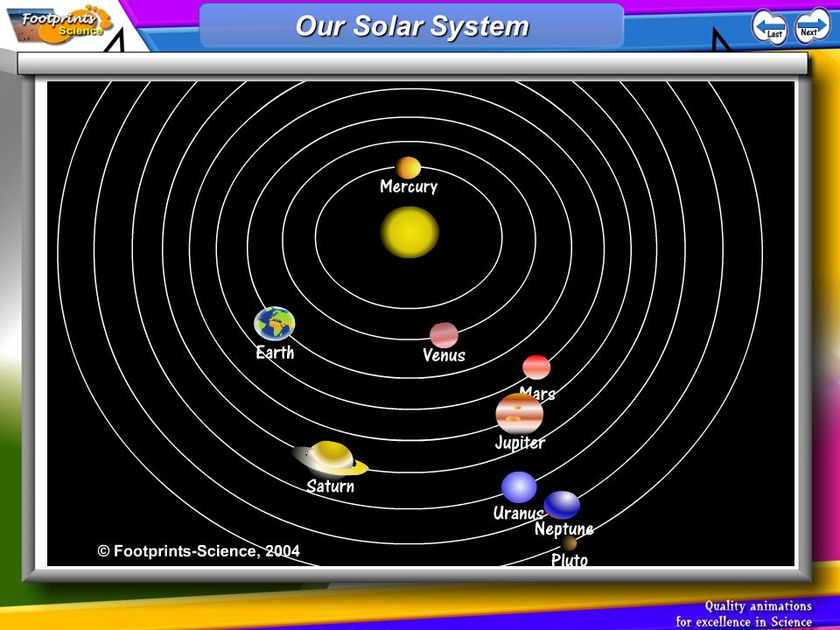Click the Footprints-Science 2004 copyright text
Image resolution: width=840 pixels, height=630 pixels.
(199, 550)
